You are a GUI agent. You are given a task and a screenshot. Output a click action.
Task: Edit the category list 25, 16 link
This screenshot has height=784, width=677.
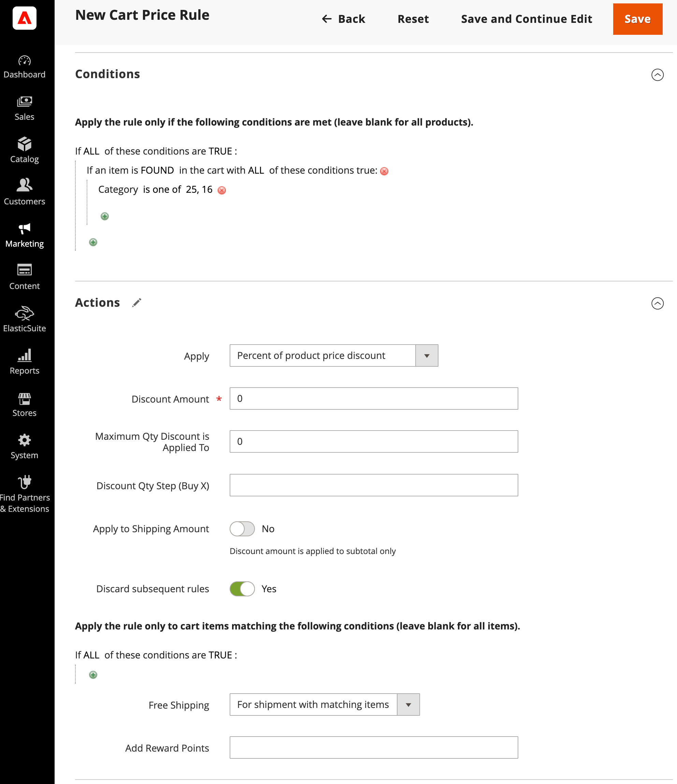[x=199, y=189]
